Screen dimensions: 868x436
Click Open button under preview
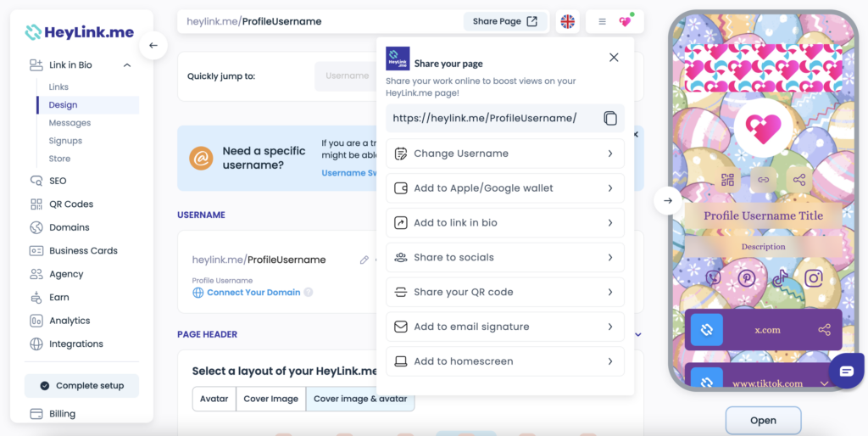(x=763, y=421)
